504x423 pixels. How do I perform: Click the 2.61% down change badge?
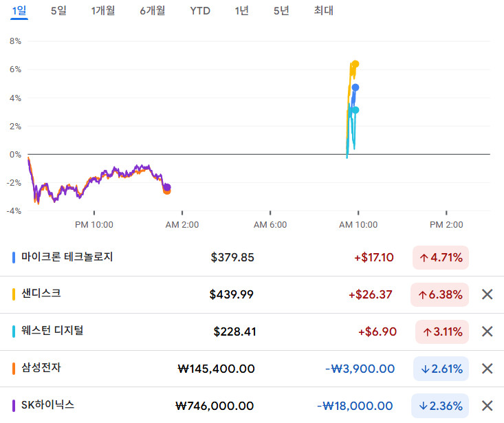(441, 369)
